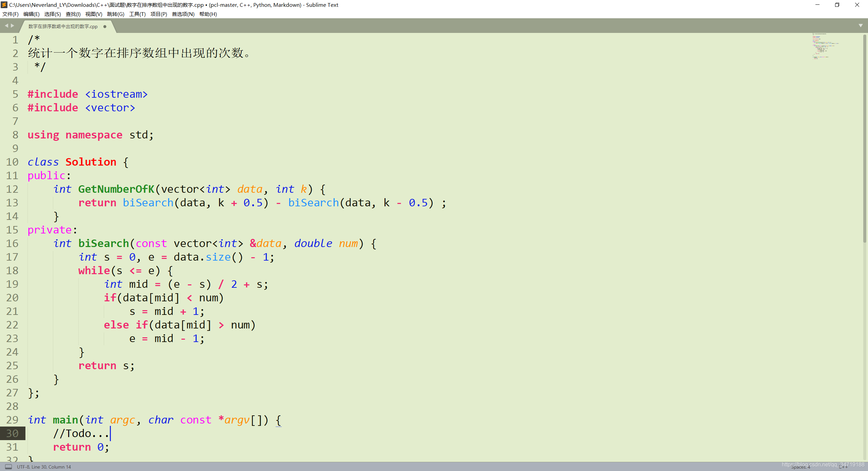
Task: Click the vertical scrollbar thumb
Action: tap(865, 138)
